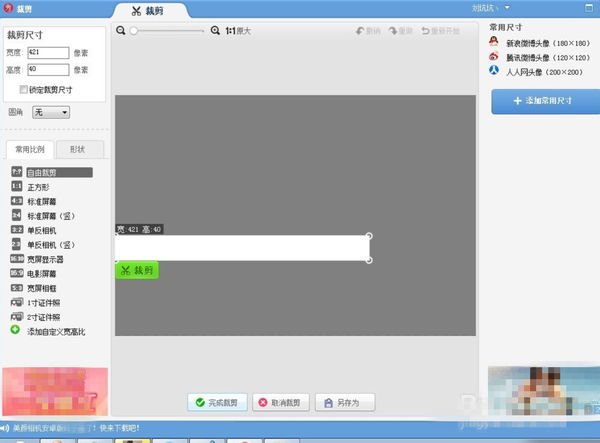The height and width of the screenshot is (443, 600).
Task: Click the 裁剪 scissors tab at top
Action: pyautogui.click(x=149, y=11)
